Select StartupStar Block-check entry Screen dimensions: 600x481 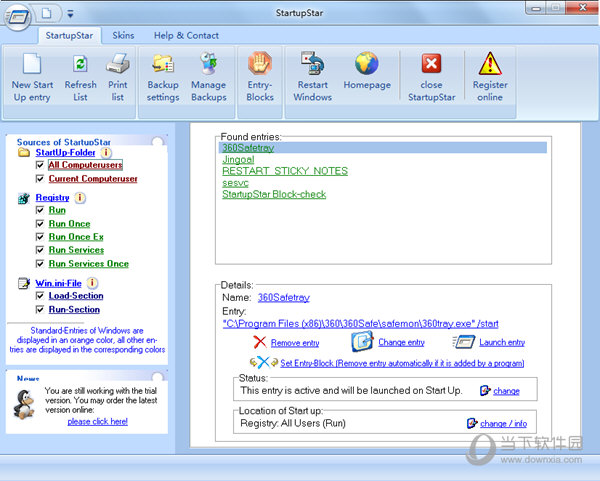pos(274,194)
